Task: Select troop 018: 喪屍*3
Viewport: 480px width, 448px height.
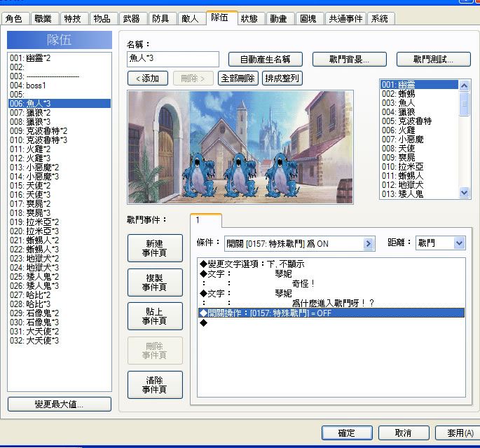Action: pyautogui.click(x=60, y=213)
